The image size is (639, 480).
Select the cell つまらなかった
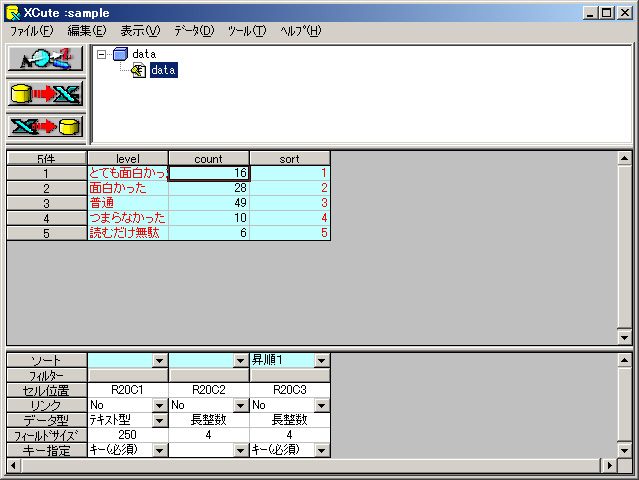coord(128,218)
